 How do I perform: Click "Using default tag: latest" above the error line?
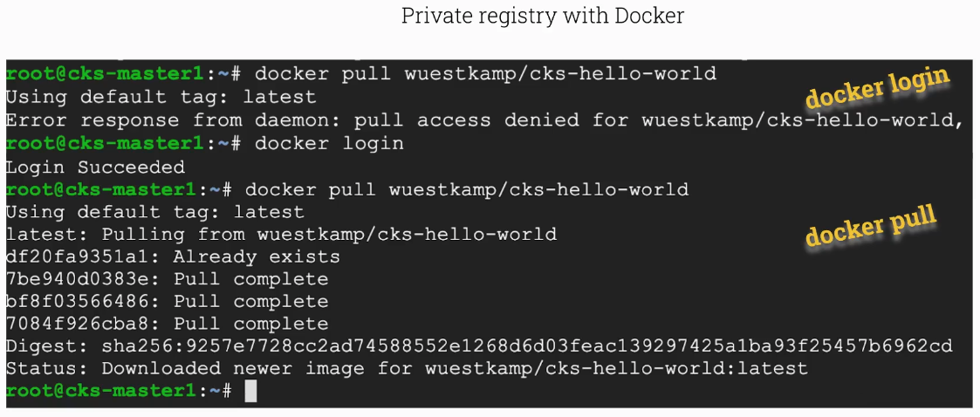(x=161, y=97)
